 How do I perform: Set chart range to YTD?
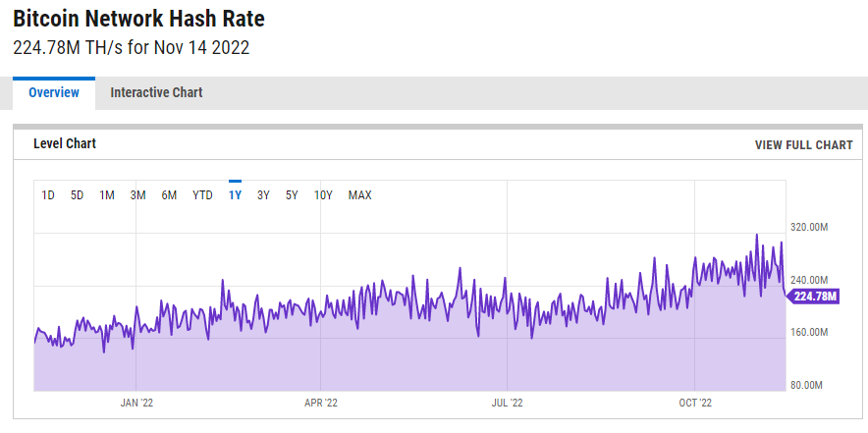point(202,195)
